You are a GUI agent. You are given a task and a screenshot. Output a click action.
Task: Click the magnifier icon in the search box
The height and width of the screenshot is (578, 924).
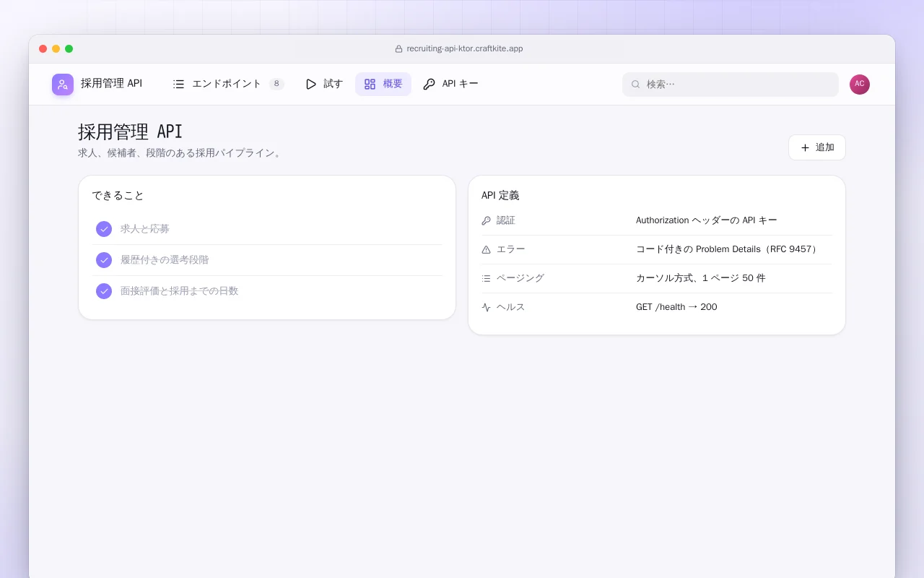pyautogui.click(x=636, y=85)
